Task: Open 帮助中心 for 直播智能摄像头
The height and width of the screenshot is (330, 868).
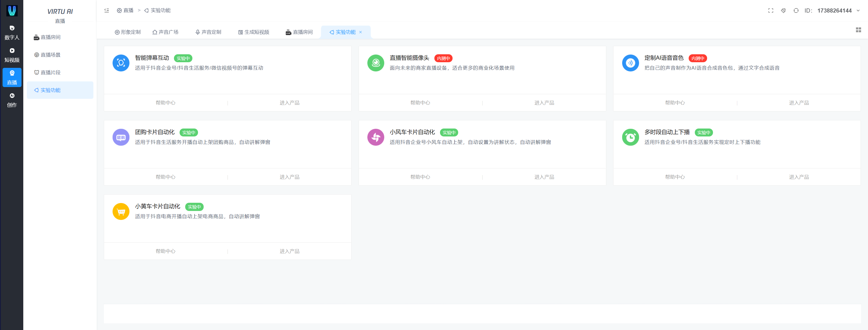Action: click(x=420, y=103)
